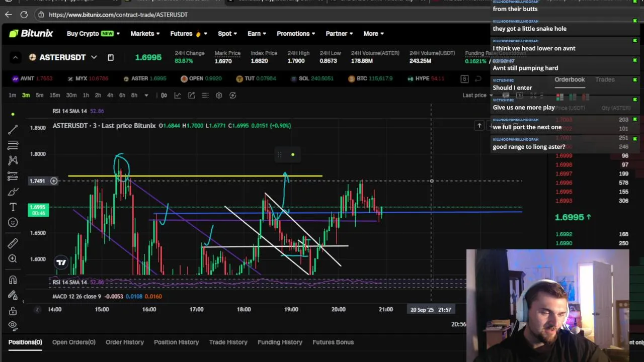Expand the Promotions dropdown menu
Viewport: 644px width, 362px height.
click(x=296, y=34)
